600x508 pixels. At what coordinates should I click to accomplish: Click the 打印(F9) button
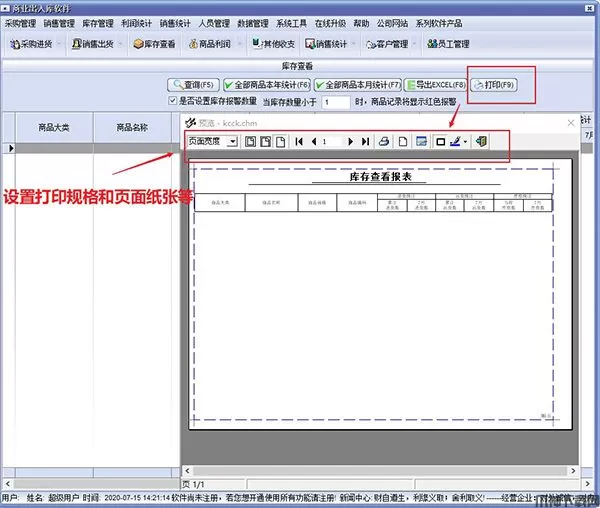[x=494, y=85]
